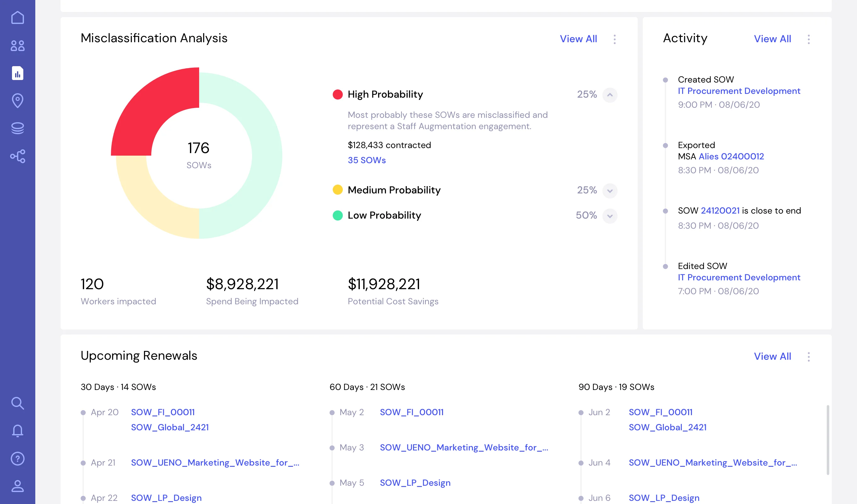Open MSA Alies 02400012 from Activity

pyautogui.click(x=731, y=157)
